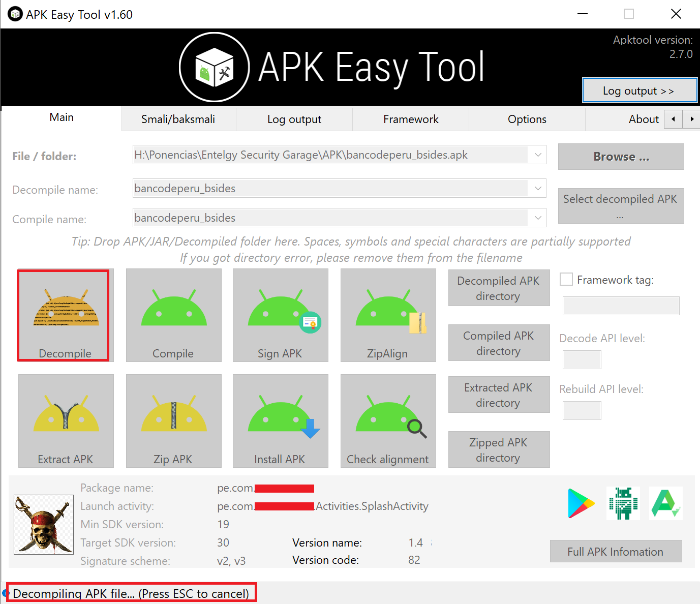Open the app in Google Play store icon
Viewport: 700px width, 604px height.
(581, 503)
